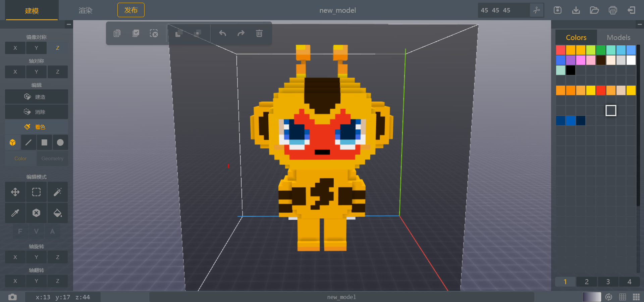The width and height of the screenshot is (644, 302).
Task: Pick the dark brown color swatch
Action: (601, 60)
